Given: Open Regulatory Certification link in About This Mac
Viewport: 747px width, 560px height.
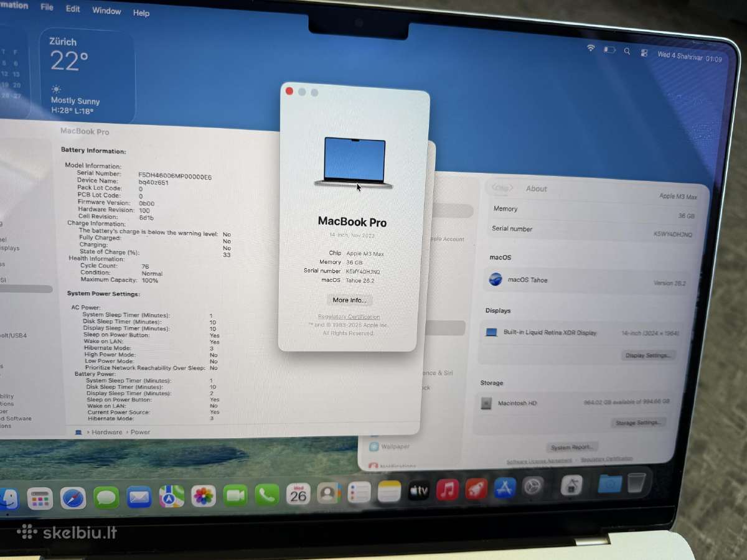Looking at the screenshot, I should 349,317.
